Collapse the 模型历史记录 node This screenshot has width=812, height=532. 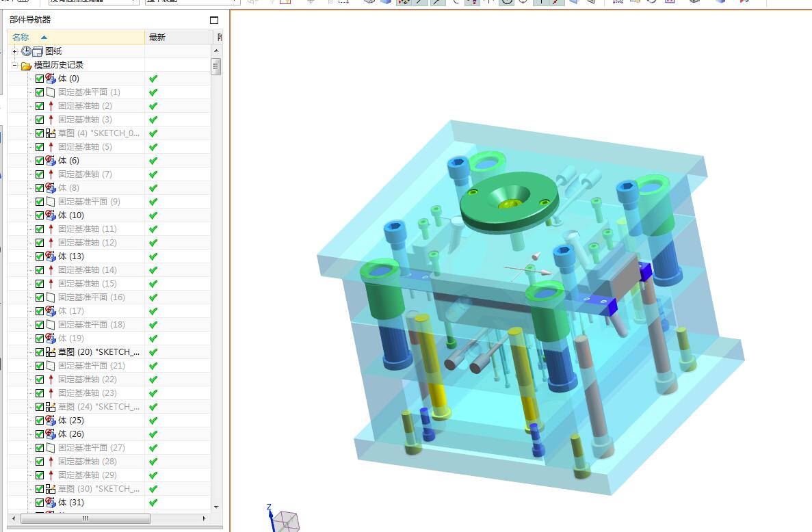(14, 65)
